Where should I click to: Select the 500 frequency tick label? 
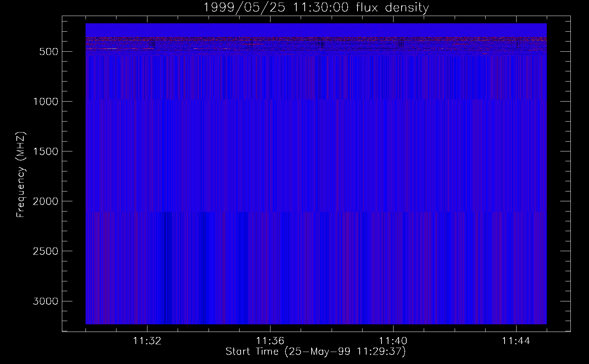[49, 52]
